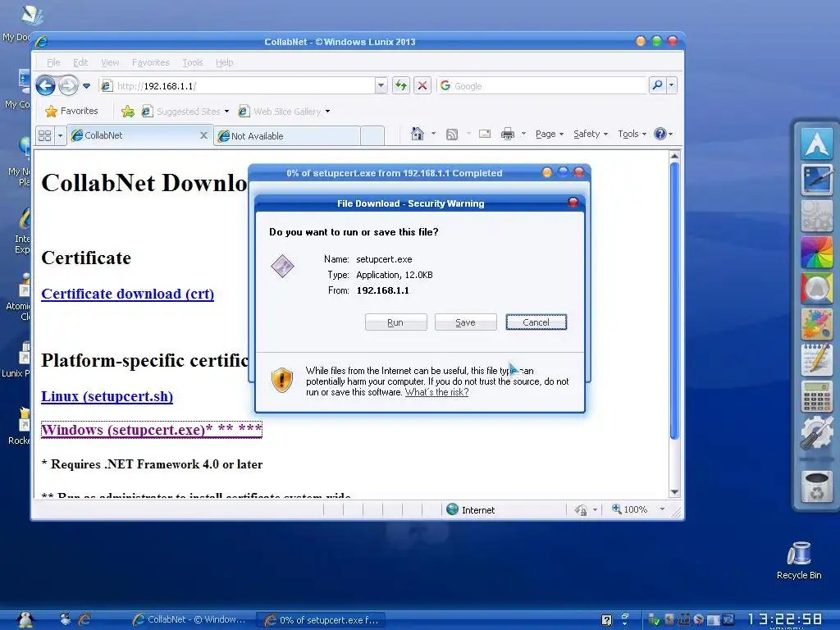This screenshot has height=630, width=840.
Task: Open the File menu
Action: pyautogui.click(x=53, y=62)
